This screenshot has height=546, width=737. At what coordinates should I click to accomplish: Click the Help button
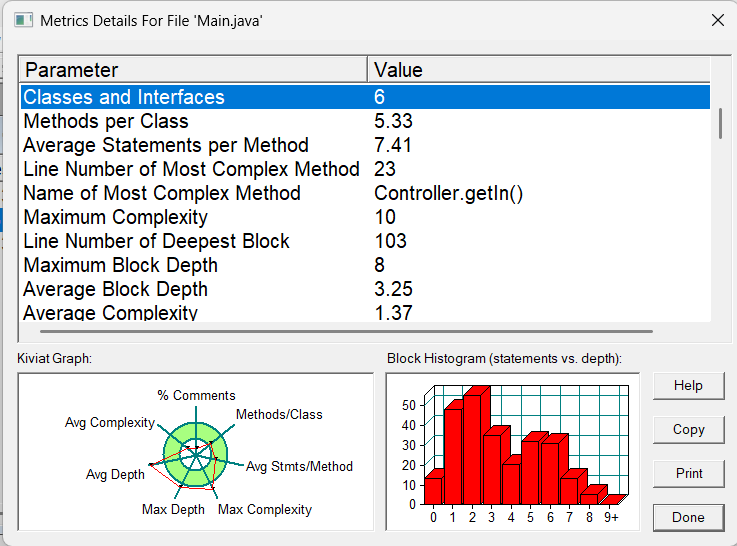tap(688, 385)
